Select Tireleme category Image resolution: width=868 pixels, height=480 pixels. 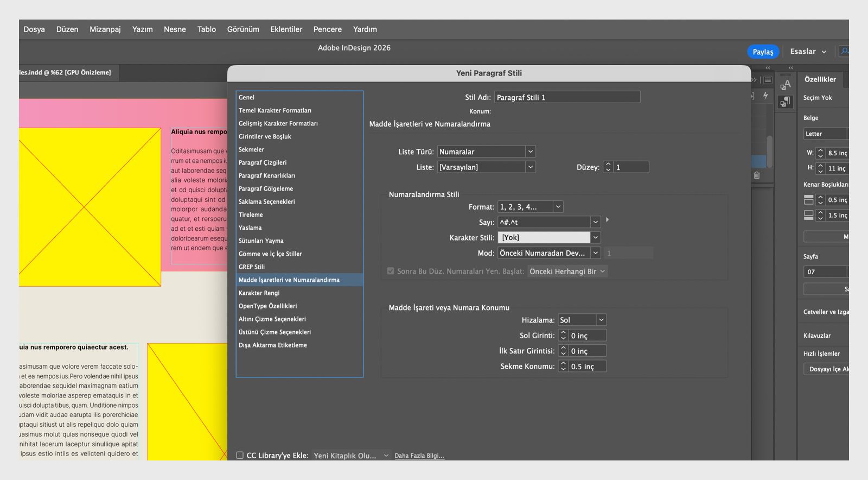[299, 215]
